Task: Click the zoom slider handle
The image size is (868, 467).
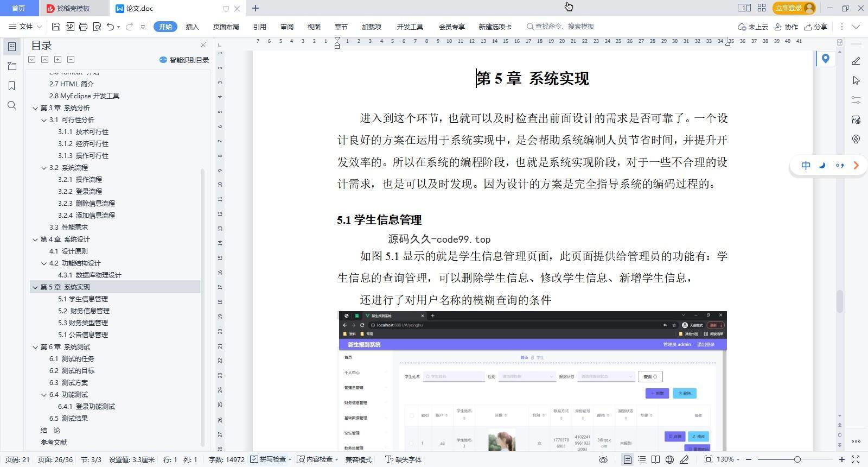Action: click(x=797, y=459)
